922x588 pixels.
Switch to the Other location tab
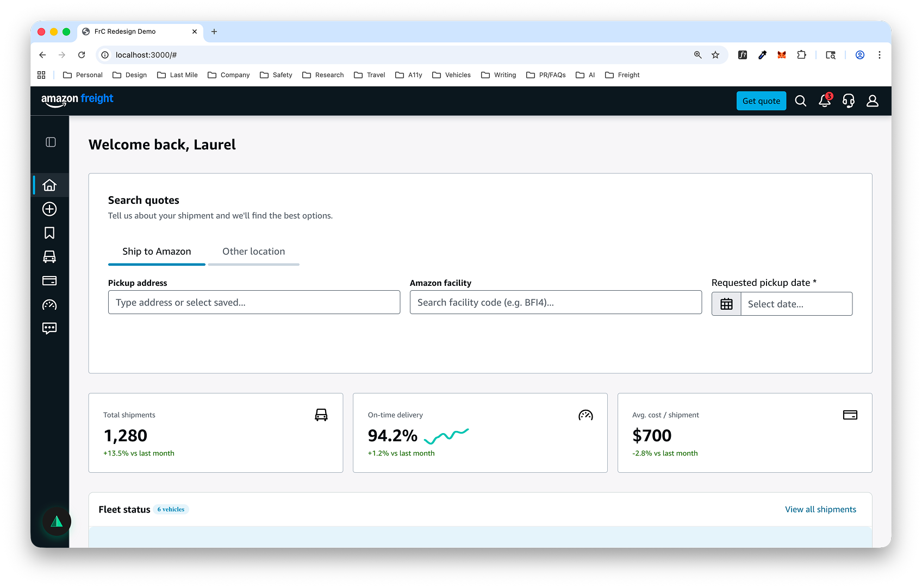tap(253, 251)
